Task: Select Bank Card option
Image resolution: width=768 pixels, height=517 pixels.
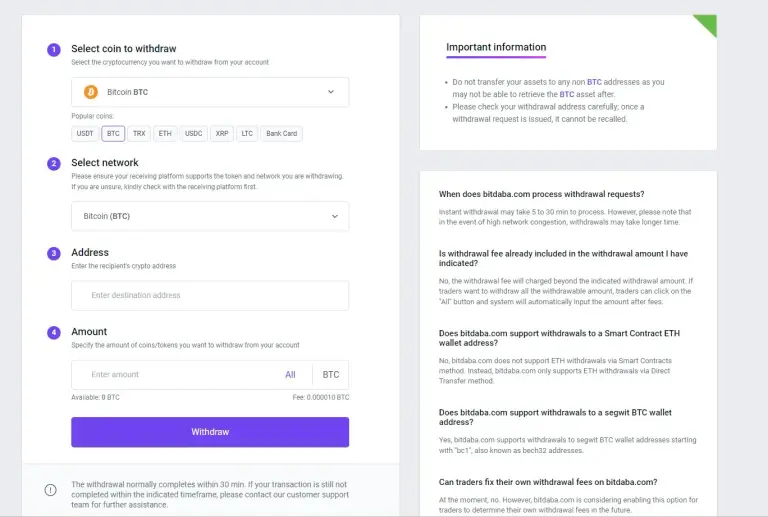Action: (x=282, y=134)
